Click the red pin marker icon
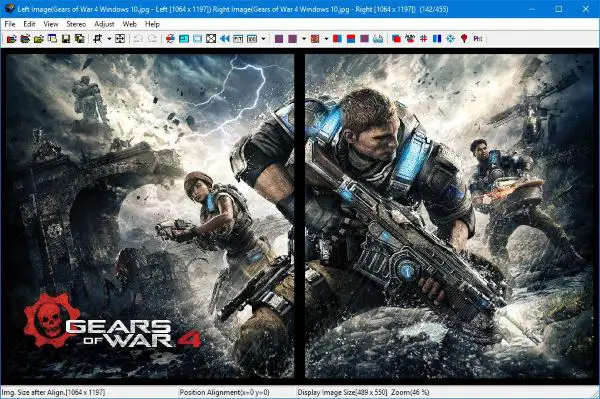600x399 pixels. [x=464, y=39]
